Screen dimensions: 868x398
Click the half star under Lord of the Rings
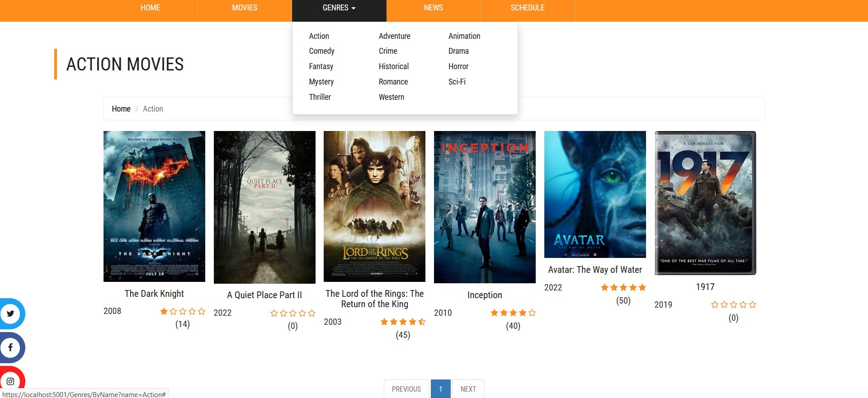(422, 322)
